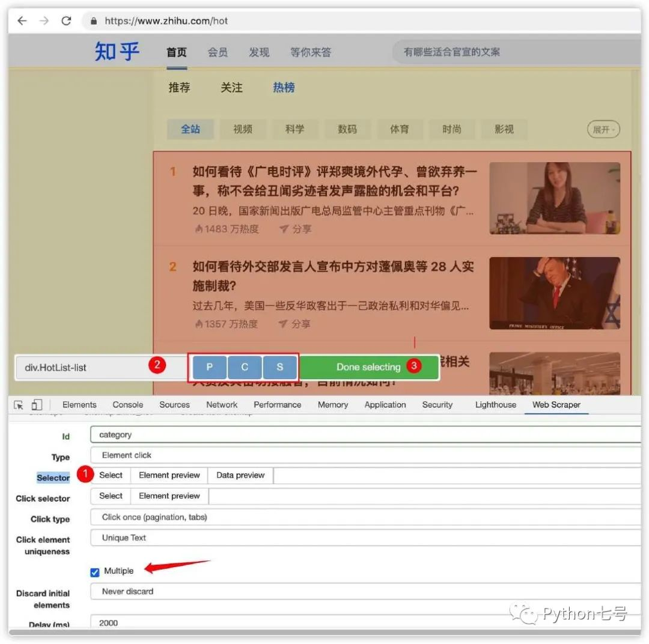Image resolution: width=649 pixels, height=644 pixels.
Task: Click the browser back arrow
Action: coord(22,20)
